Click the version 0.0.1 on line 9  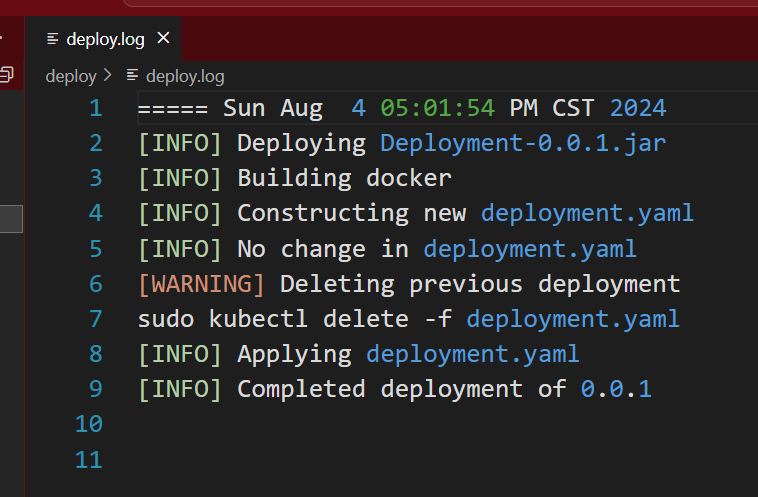pos(616,389)
